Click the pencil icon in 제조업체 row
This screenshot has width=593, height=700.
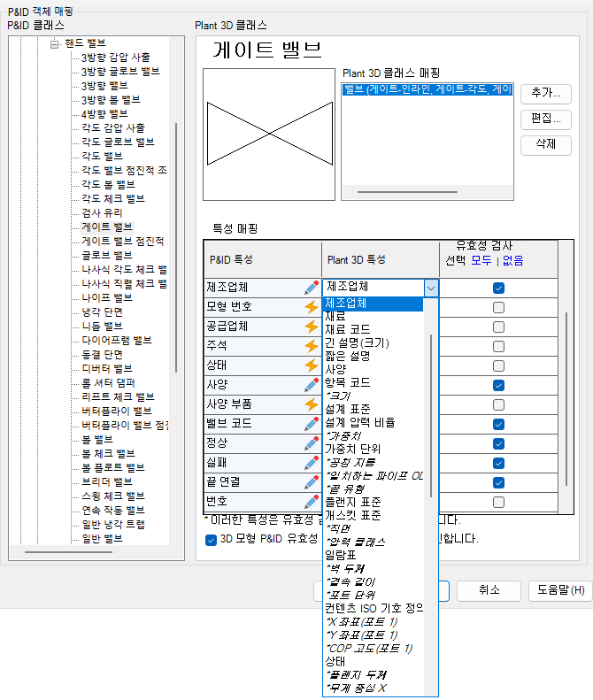pyautogui.click(x=312, y=288)
